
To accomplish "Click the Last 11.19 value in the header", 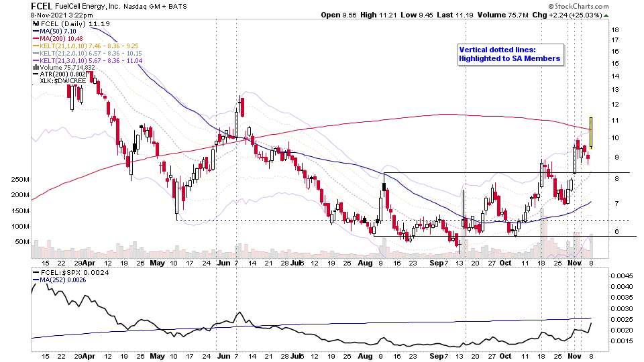I will click(x=455, y=15).
